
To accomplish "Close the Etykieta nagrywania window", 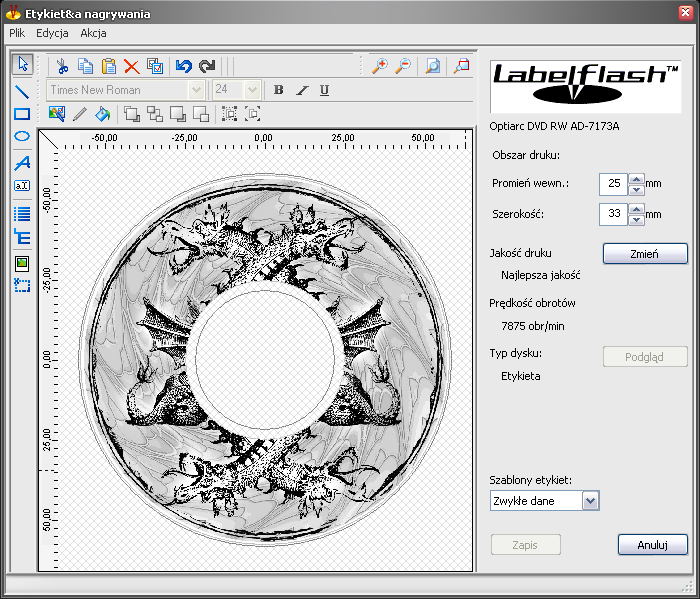I will tap(685, 12).
